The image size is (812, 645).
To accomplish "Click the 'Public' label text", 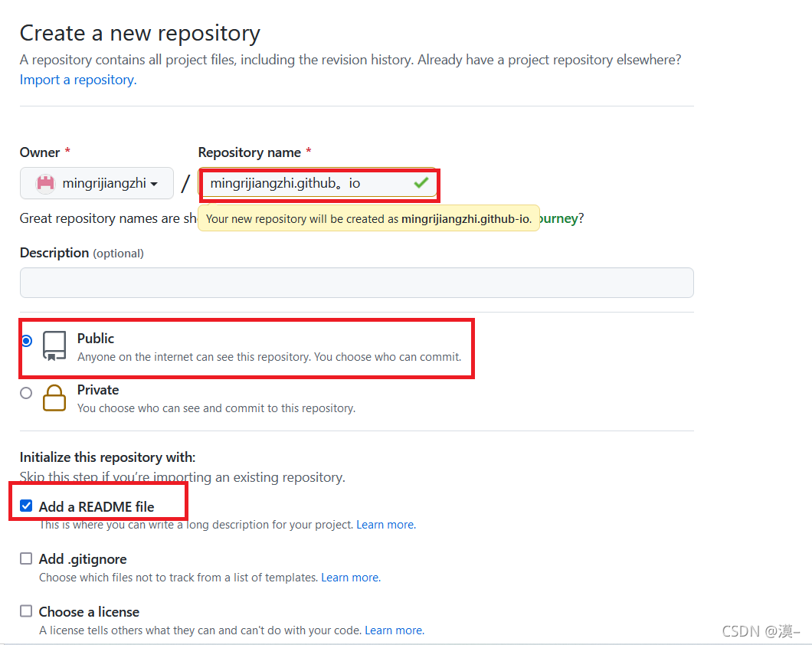I will [x=96, y=339].
